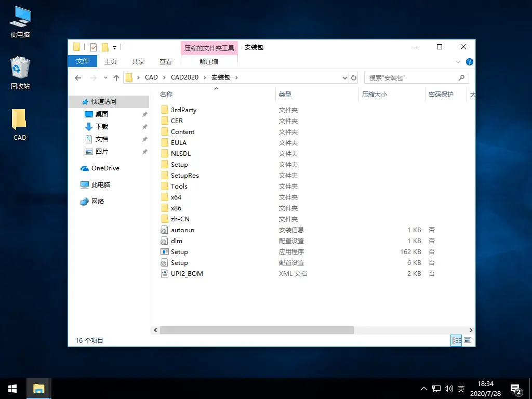Open the 共享 ribbon tab
Image resolution: width=532 pixels, height=399 pixels.
[138, 61]
